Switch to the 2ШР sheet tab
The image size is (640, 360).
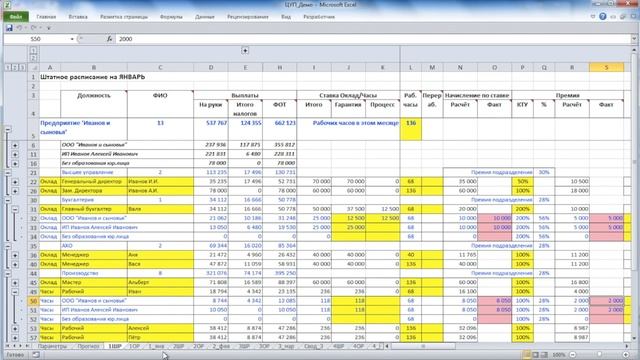coord(178,346)
